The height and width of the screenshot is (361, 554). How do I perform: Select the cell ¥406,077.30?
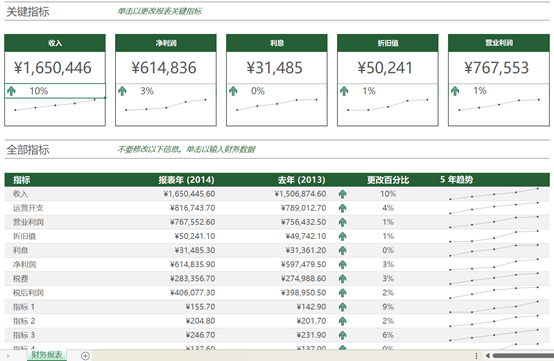click(192, 293)
